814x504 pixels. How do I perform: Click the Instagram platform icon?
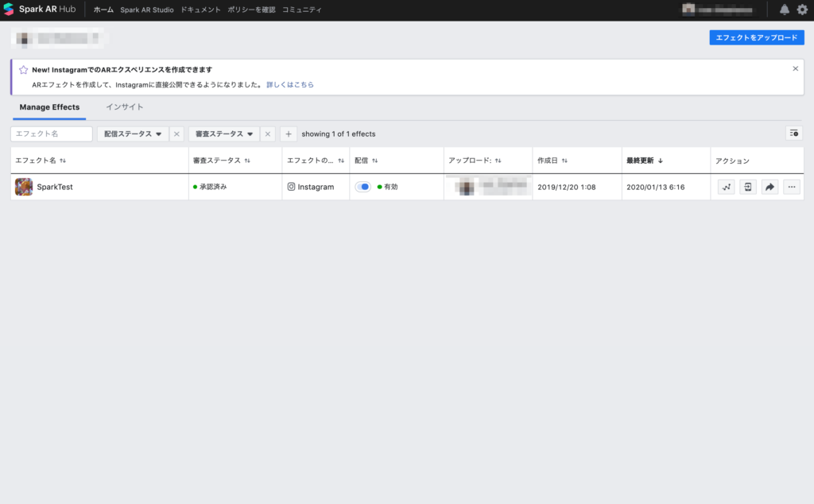[x=291, y=187]
